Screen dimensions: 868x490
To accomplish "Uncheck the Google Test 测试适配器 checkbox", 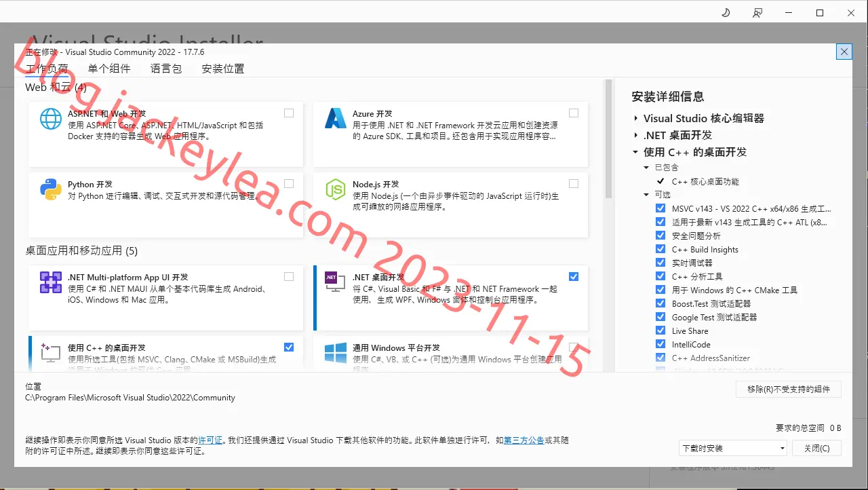I will [660, 317].
